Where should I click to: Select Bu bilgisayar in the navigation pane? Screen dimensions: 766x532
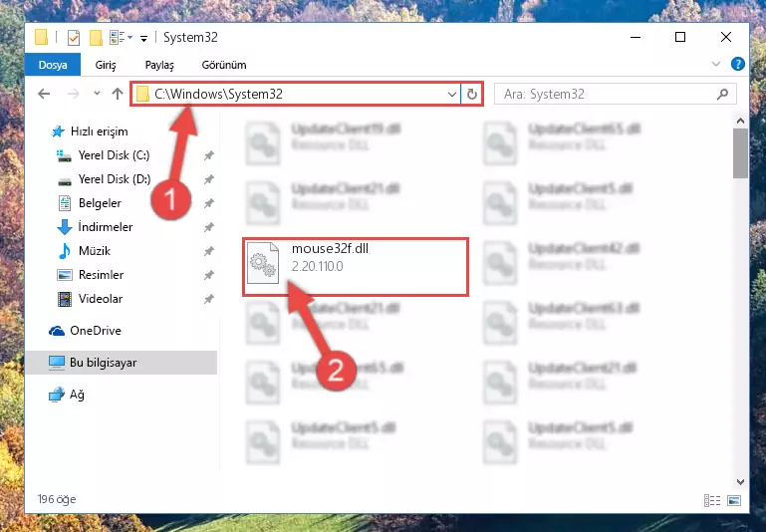122,363
